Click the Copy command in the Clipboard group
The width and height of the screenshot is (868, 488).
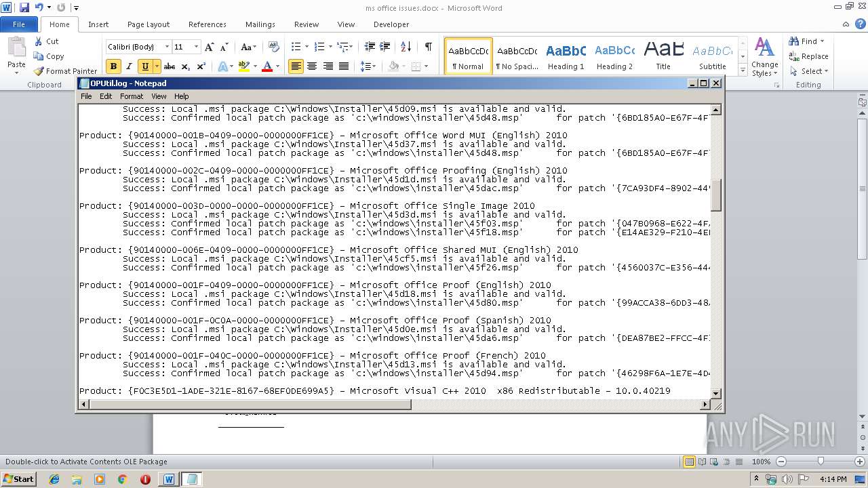[x=48, y=56]
